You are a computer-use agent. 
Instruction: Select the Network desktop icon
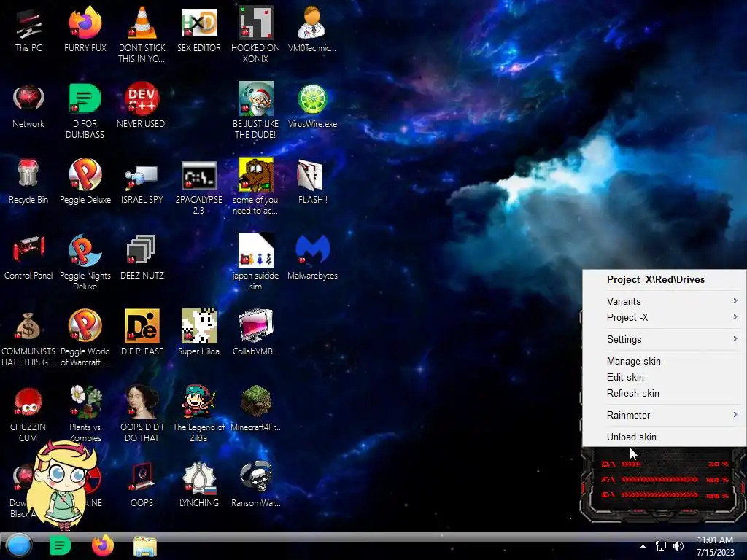coord(28,106)
